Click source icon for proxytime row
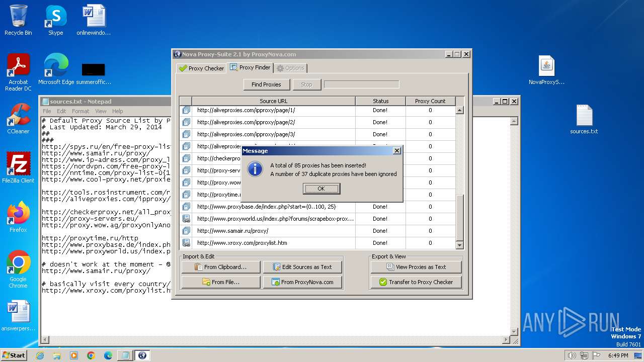644x362 pixels. [x=186, y=195]
